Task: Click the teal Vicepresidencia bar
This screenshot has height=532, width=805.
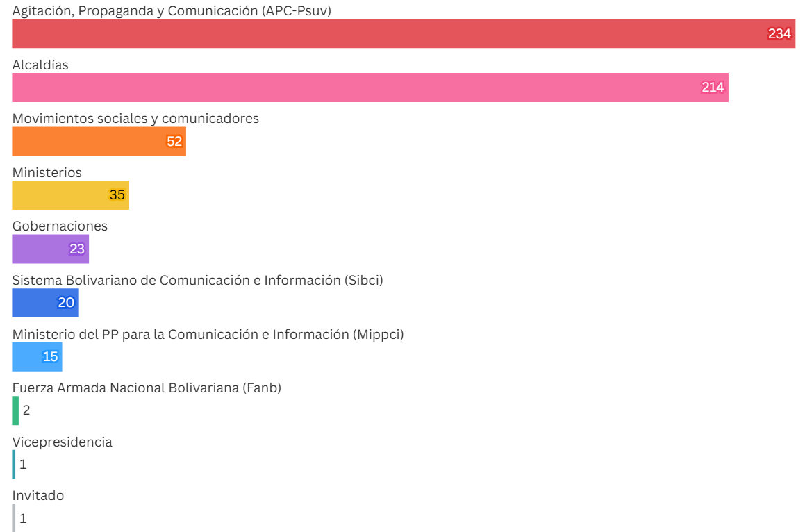Action: [14, 465]
